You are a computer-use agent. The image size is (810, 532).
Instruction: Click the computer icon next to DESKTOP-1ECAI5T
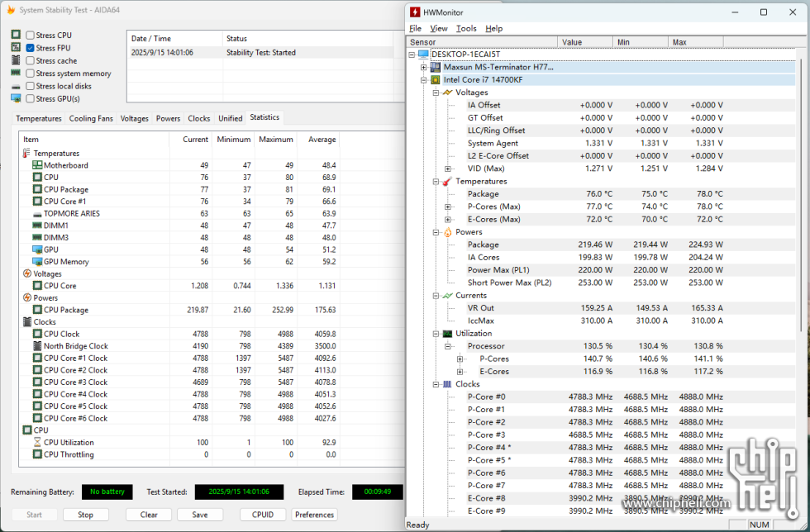click(x=423, y=55)
